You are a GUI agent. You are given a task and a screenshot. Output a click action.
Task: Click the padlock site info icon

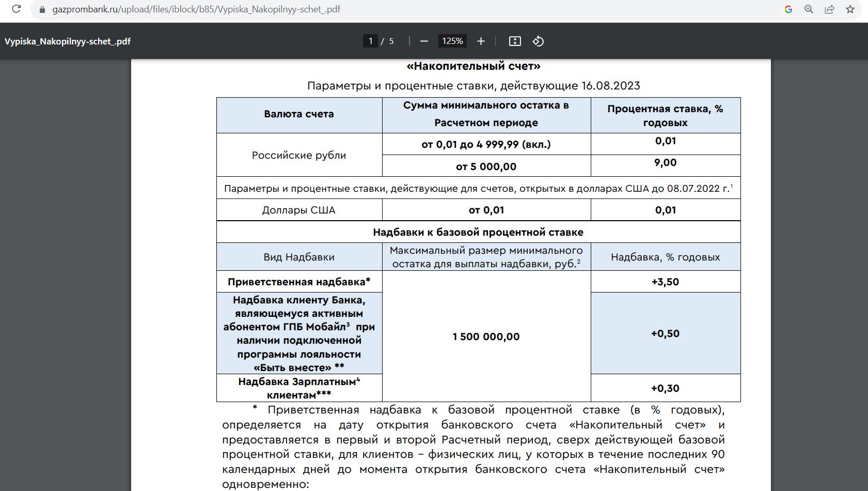point(42,9)
